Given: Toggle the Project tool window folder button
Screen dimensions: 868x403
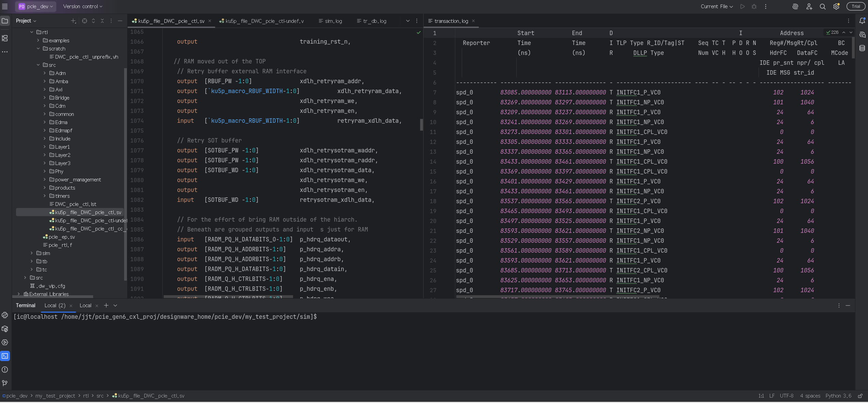Looking at the screenshot, I should pyautogui.click(x=5, y=21).
